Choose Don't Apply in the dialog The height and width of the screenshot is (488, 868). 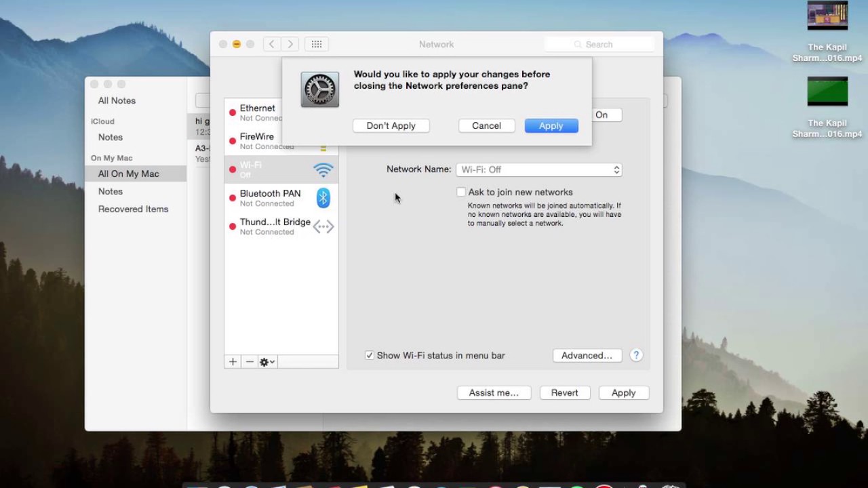391,125
